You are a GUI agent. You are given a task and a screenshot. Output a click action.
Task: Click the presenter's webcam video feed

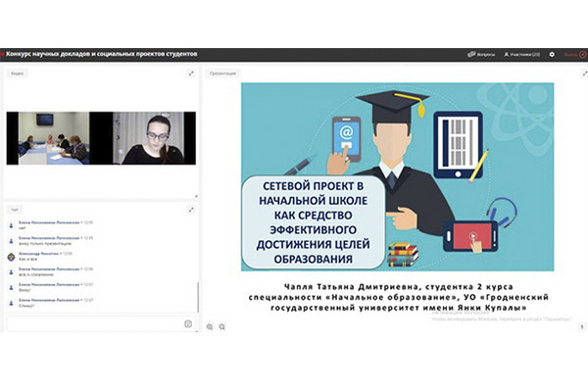pos(155,137)
